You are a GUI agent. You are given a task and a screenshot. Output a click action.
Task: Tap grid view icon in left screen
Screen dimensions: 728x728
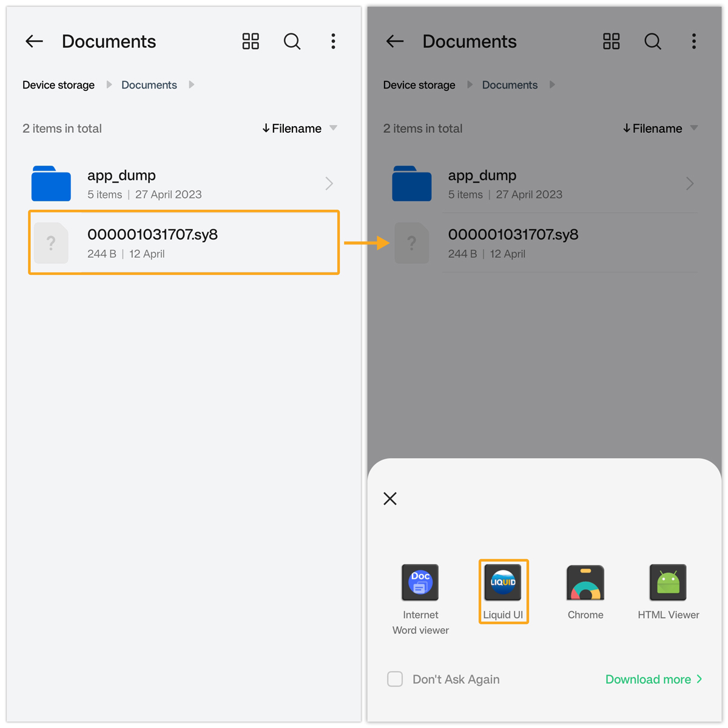(251, 41)
